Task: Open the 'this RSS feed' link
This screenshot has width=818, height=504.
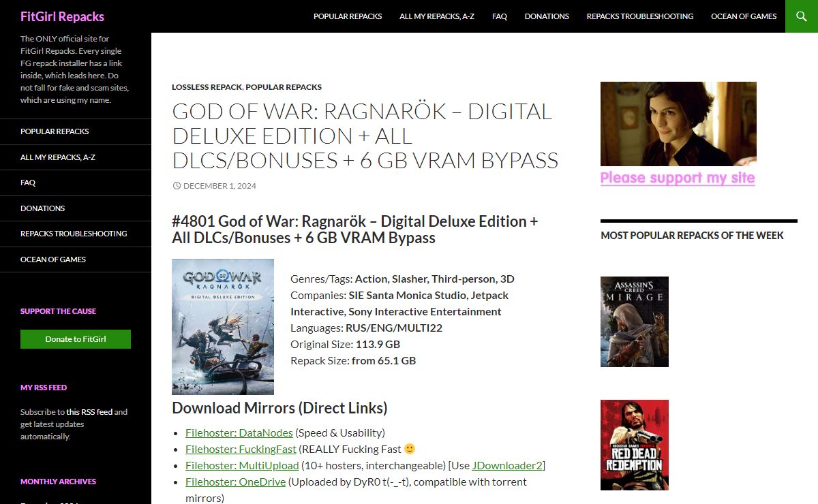Action: 89,412
